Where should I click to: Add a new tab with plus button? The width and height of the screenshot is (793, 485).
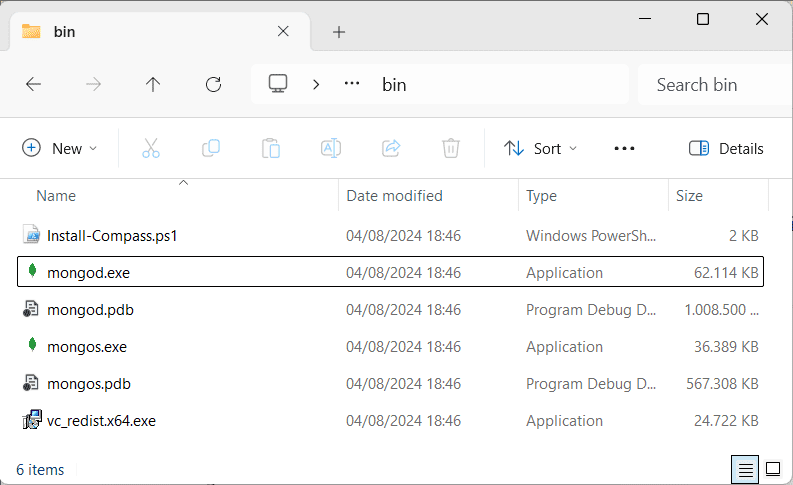coord(339,32)
